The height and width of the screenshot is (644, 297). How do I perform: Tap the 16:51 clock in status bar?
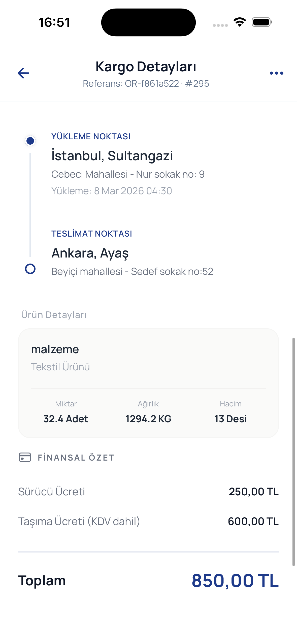(x=54, y=22)
